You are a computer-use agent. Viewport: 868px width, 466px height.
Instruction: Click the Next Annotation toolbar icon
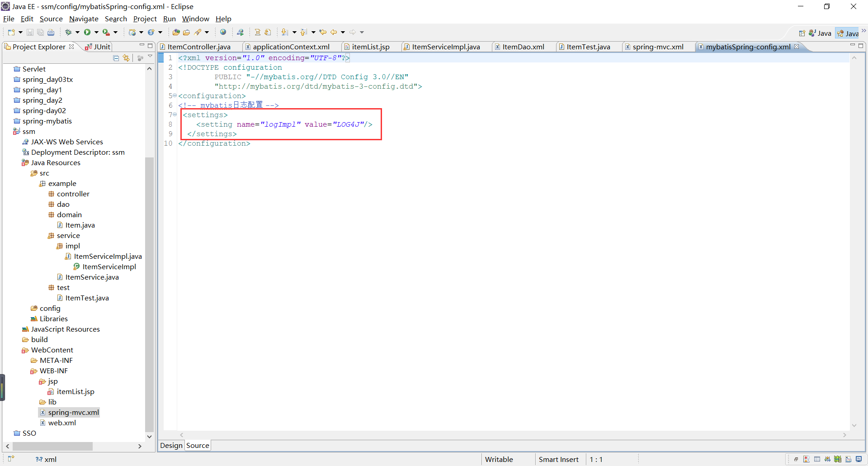[284, 32]
